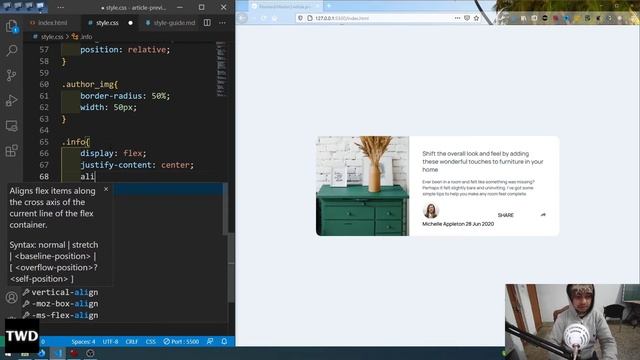Select the highlighted top autocomplete suggestion
Screen dimensions: 640x360
point(167,189)
